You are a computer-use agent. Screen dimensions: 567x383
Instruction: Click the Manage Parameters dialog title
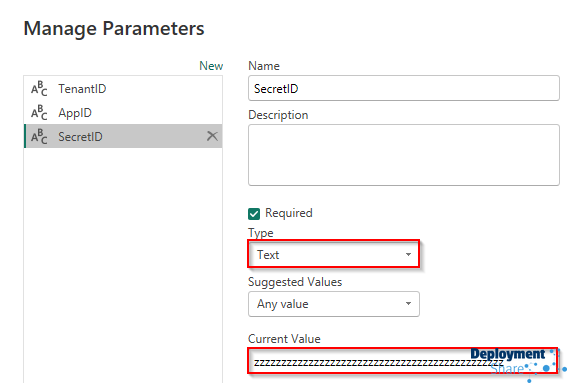coord(114,29)
